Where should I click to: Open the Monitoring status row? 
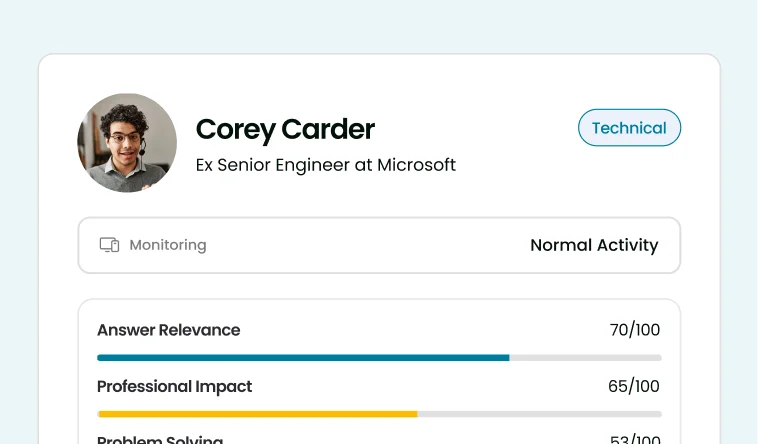pyautogui.click(x=379, y=245)
